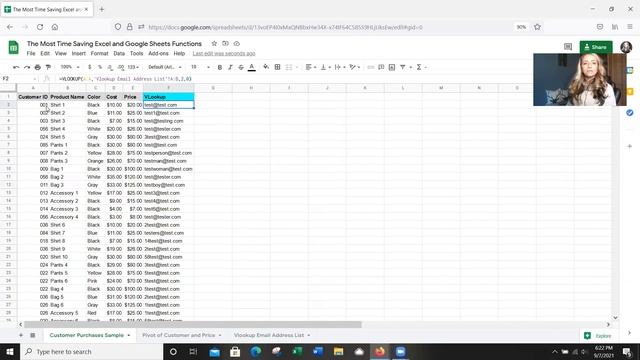
Task: Open the vertical align dropdown
Action: click(x=325, y=67)
